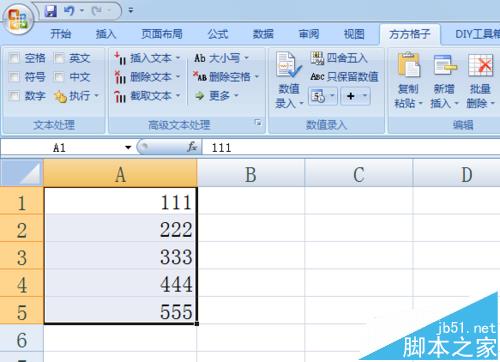
Task: Click the 删除文本 icon
Action: tap(120, 77)
